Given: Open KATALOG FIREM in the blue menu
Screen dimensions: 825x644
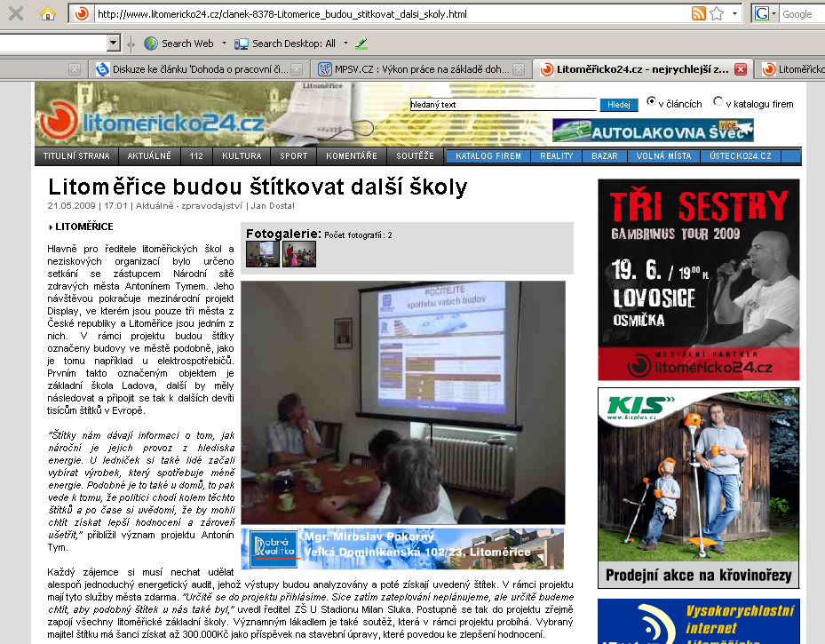Looking at the screenshot, I should tap(488, 156).
